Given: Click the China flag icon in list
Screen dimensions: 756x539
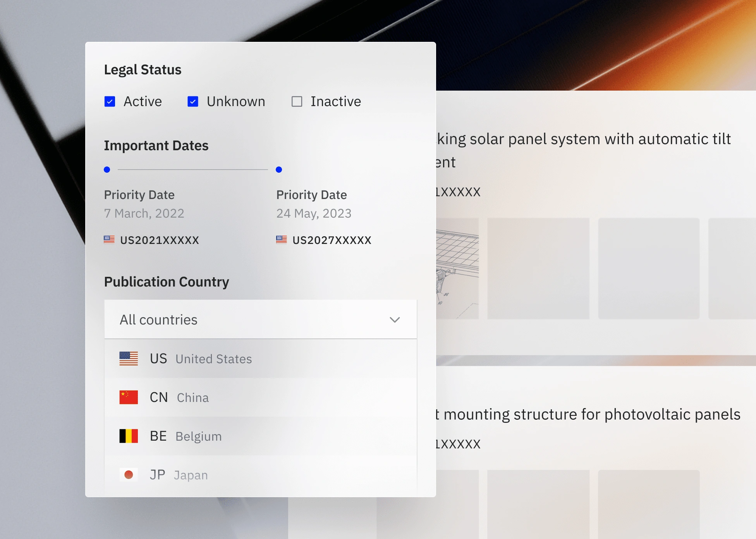Looking at the screenshot, I should [x=129, y=397].
